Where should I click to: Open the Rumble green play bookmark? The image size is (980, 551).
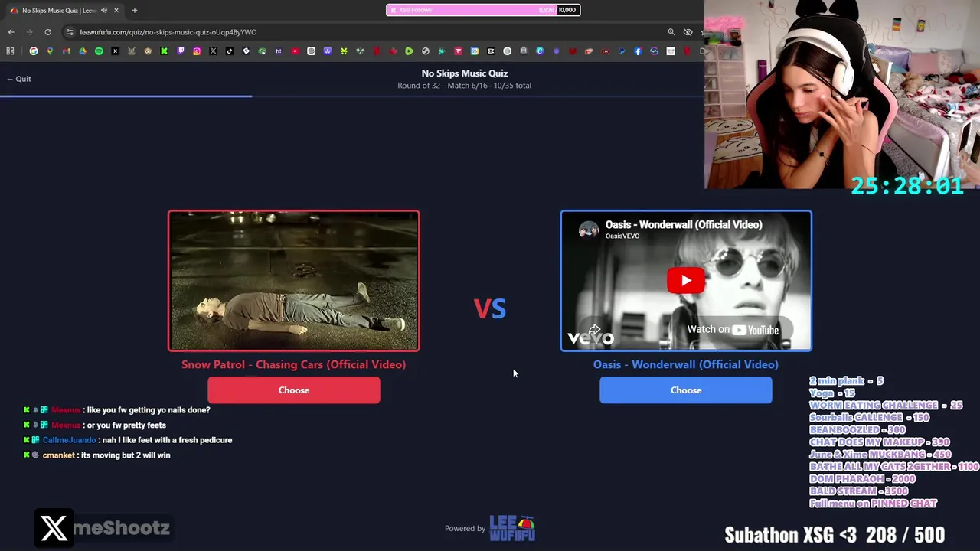(409, 51)
